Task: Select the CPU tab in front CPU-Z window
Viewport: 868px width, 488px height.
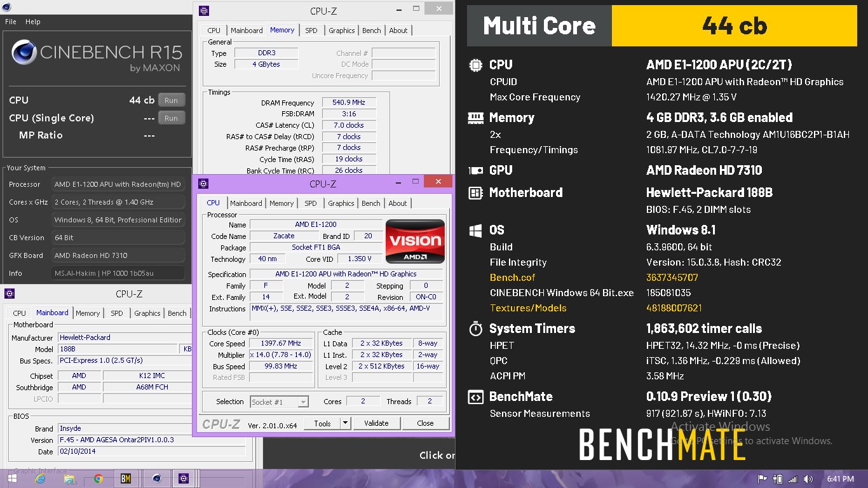Action: click(x=214, y=203)
